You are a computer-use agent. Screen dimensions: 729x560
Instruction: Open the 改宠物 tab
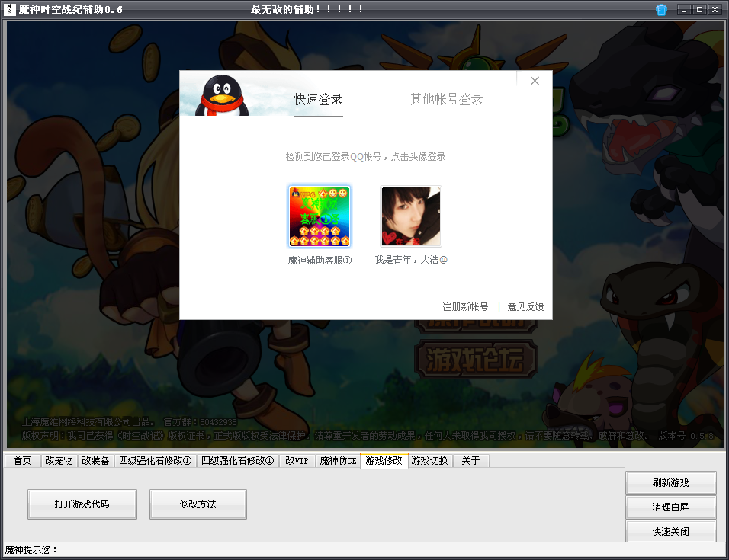click(59, 461)
